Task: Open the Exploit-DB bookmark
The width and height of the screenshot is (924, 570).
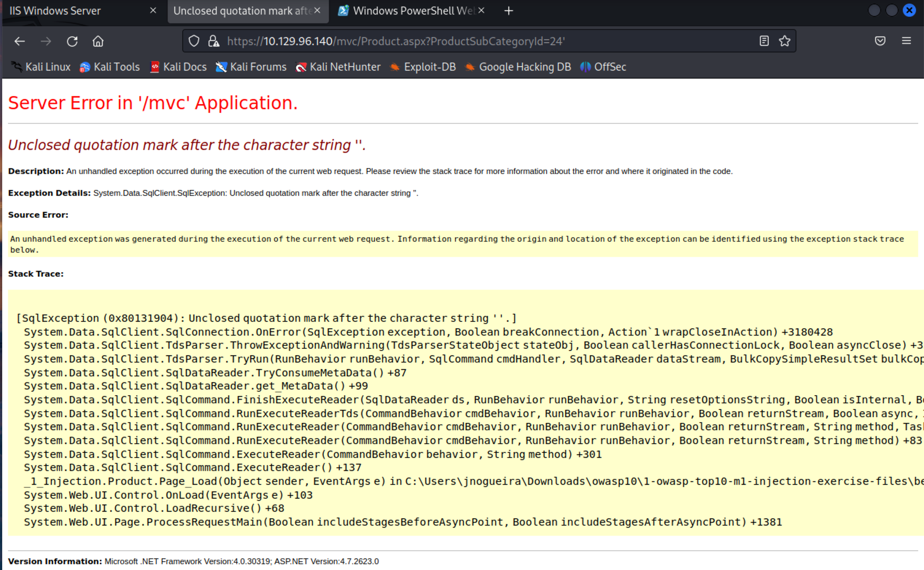Action: point(423,67)
